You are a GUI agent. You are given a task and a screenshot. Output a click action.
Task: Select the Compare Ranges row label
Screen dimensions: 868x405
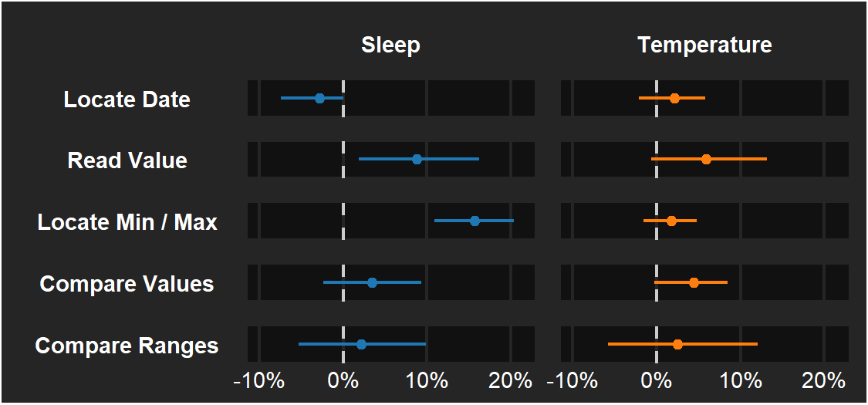pos(127,345)
